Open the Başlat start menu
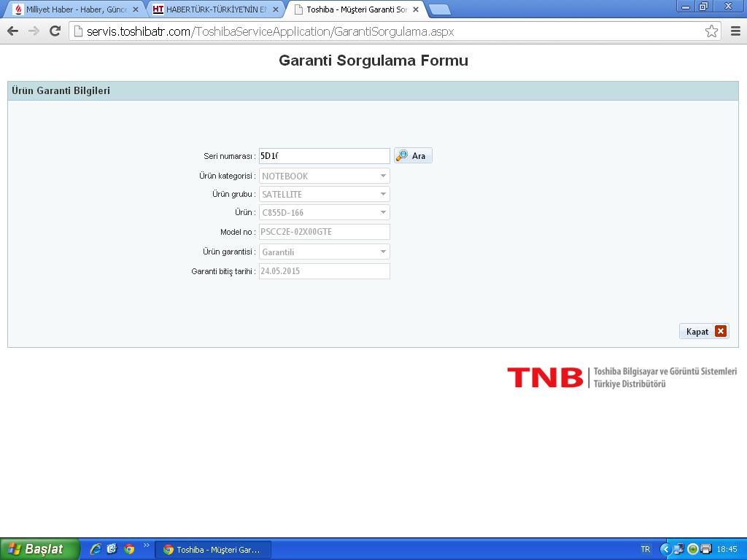The width and height of the screenshot is (747, 560). [x=39, y=549]
